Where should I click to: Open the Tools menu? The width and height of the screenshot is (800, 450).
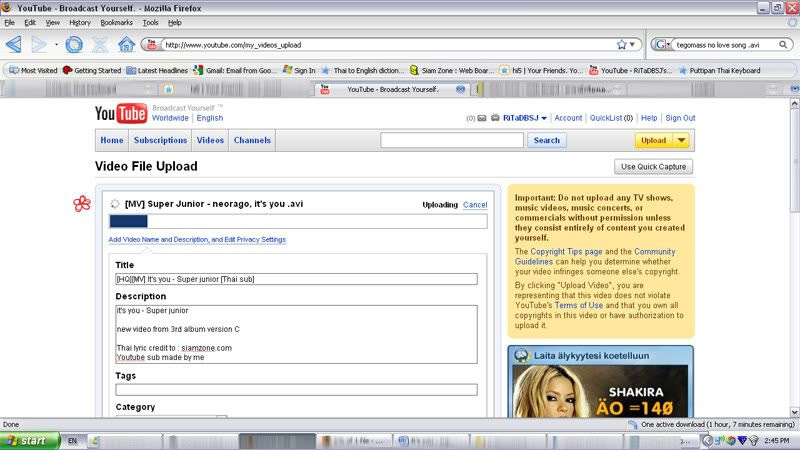pos(151,22)
